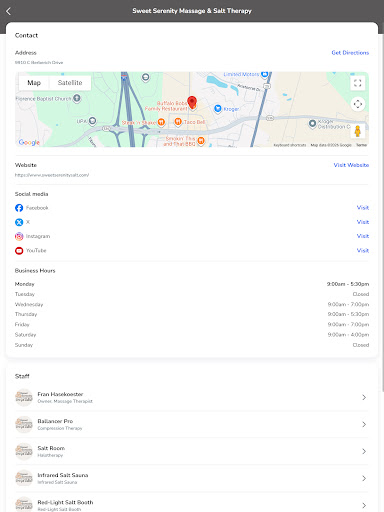Switch map to Map view
384x512 pixels.
tap(34, 83)
